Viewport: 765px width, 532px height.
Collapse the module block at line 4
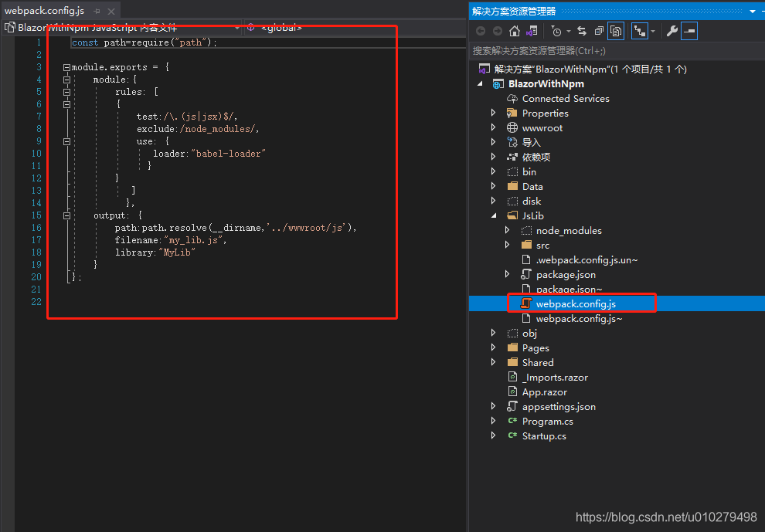click(x=66, y=80)
